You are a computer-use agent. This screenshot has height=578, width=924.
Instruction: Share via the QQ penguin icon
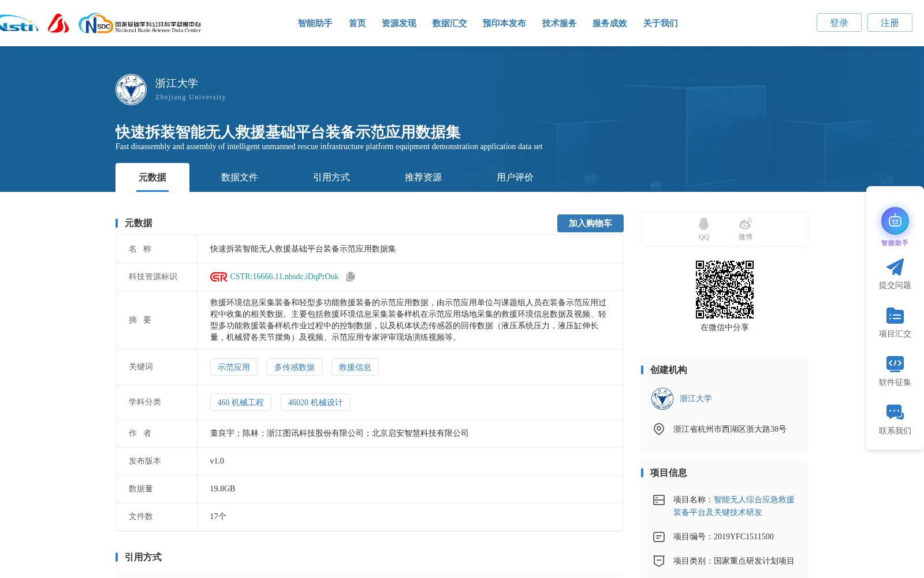pyautogui.click(x=703, y=224)
